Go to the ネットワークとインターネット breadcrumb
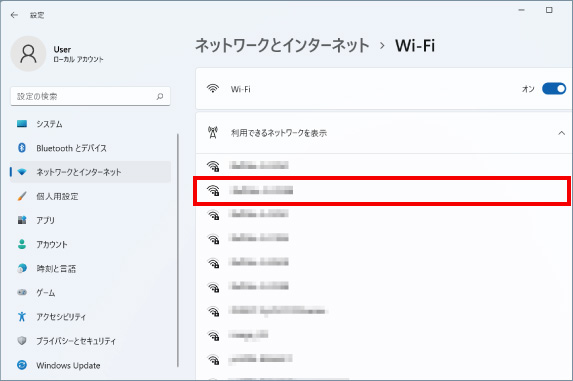573x381 pixels. click(x=282, y=46)
